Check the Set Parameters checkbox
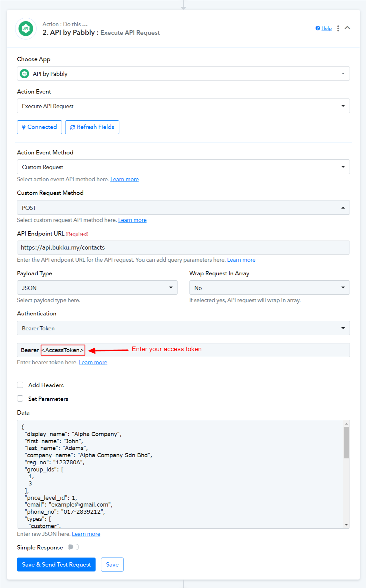The width and height of the screenshot is (366, 588). click(x=20, y=398)
